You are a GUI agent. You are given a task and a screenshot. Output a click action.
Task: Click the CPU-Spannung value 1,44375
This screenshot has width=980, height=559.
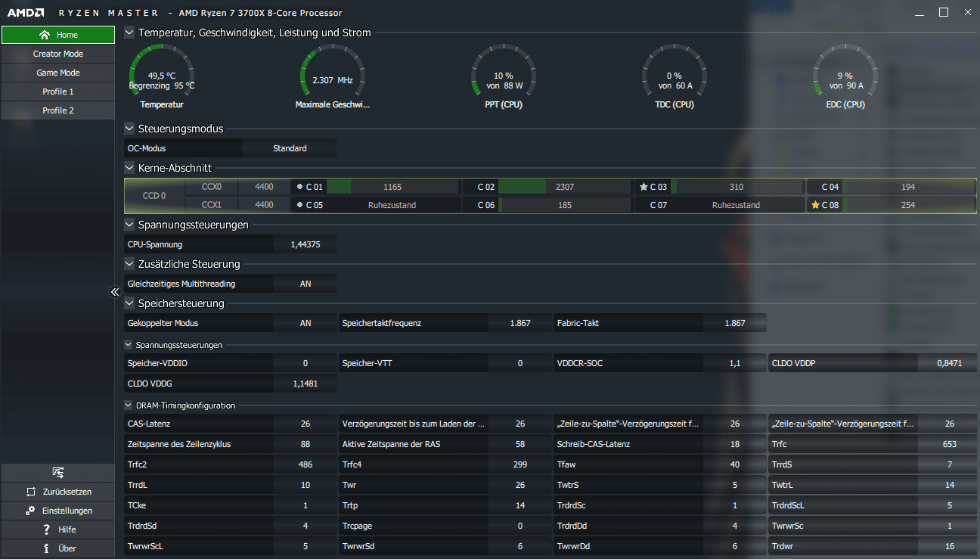[305, 244]
